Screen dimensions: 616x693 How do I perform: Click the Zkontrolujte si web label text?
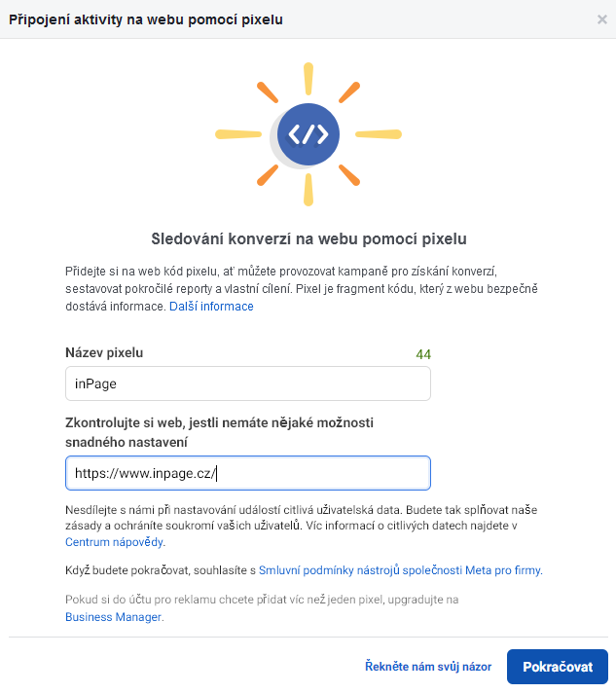coord(219,432)
